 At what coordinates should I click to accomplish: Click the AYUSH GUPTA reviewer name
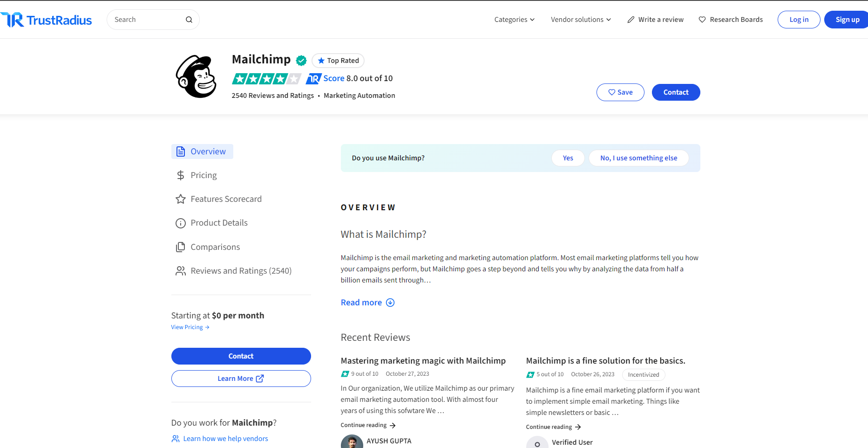click(x=389, y=441)
